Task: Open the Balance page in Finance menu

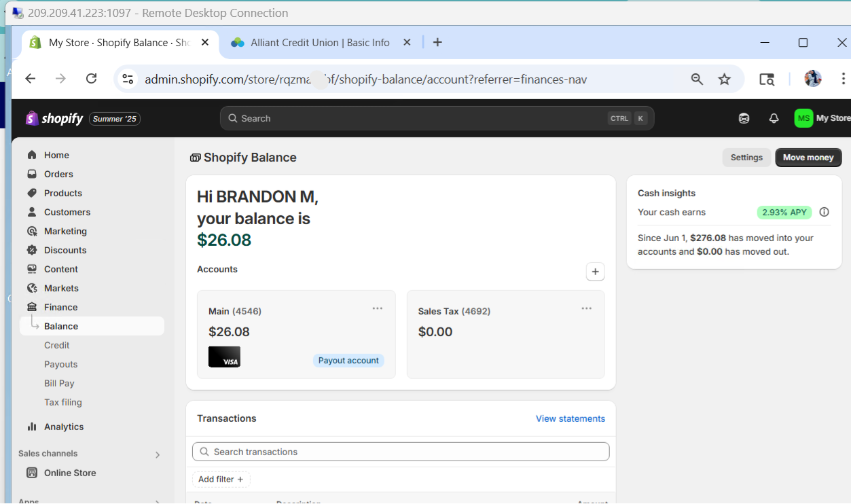Action: pos(92,326)
